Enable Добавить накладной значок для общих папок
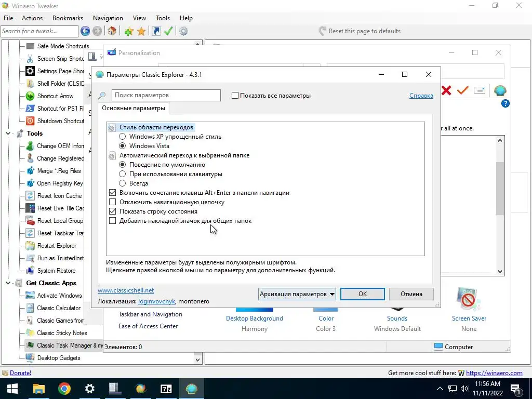This screenshot has width=532, height=399. tap(112, 221)
